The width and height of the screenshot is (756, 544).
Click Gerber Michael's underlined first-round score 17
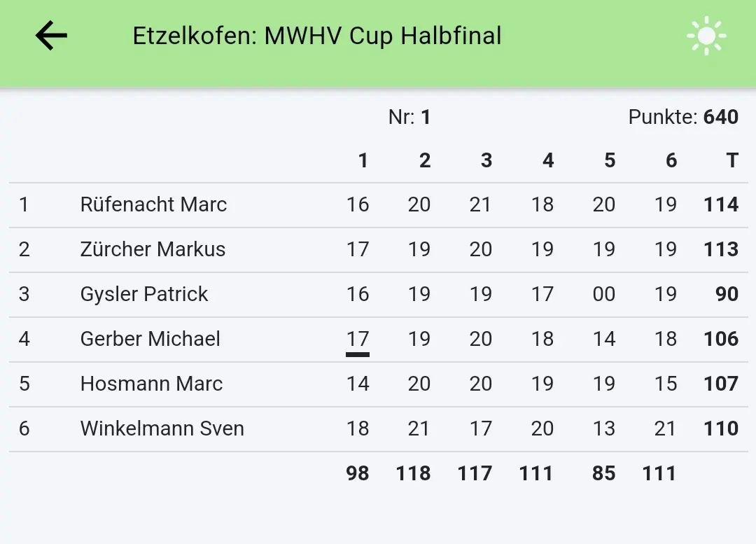358,340
